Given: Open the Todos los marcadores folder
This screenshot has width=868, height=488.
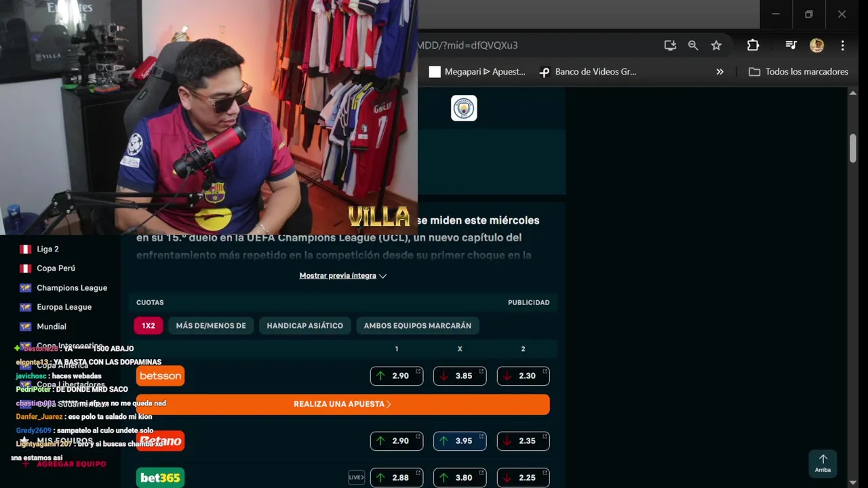Looking at the screenshot, I should [x=798, y=72].
